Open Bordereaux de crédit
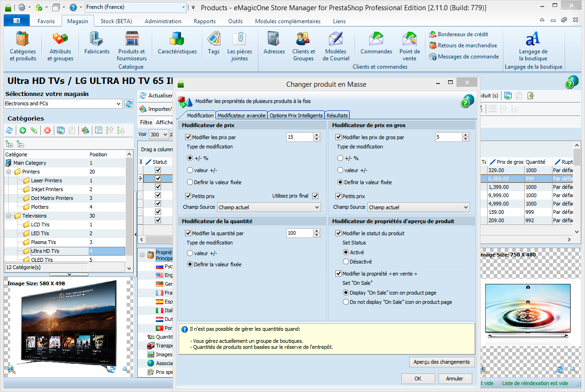The image size is (585, 392). [459, 34]
